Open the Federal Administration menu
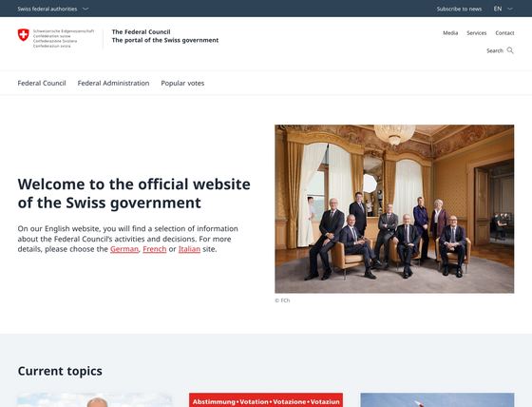The image size is (532, 407). [x=113, y=83]
